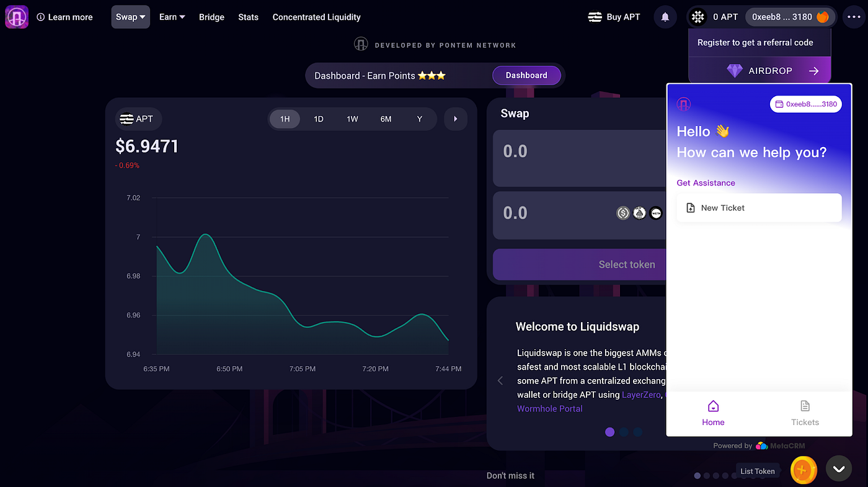Click the chart play arrow button
Viewport: 868px width, 487px height.
(x=456, y=118)
